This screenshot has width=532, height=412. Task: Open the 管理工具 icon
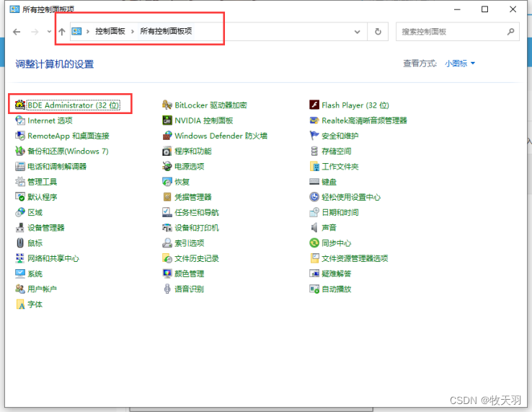point(20,181)
